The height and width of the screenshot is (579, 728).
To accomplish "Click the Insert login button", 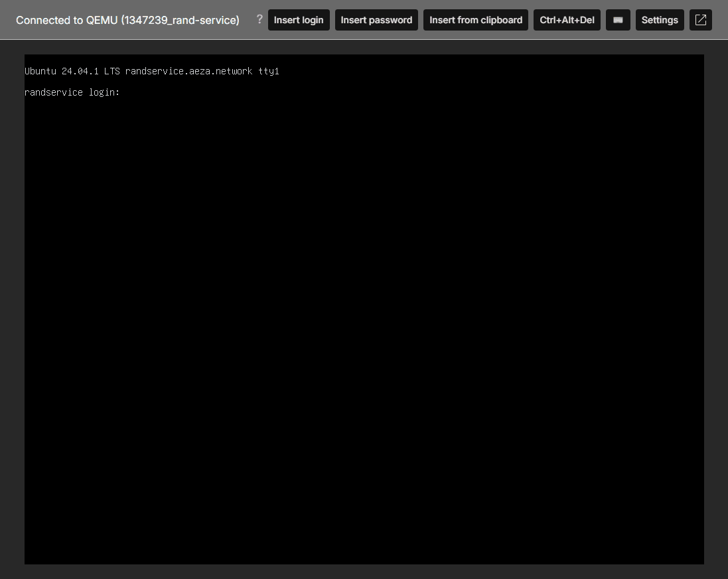I will pyautogui.click(x=299, y=20).
